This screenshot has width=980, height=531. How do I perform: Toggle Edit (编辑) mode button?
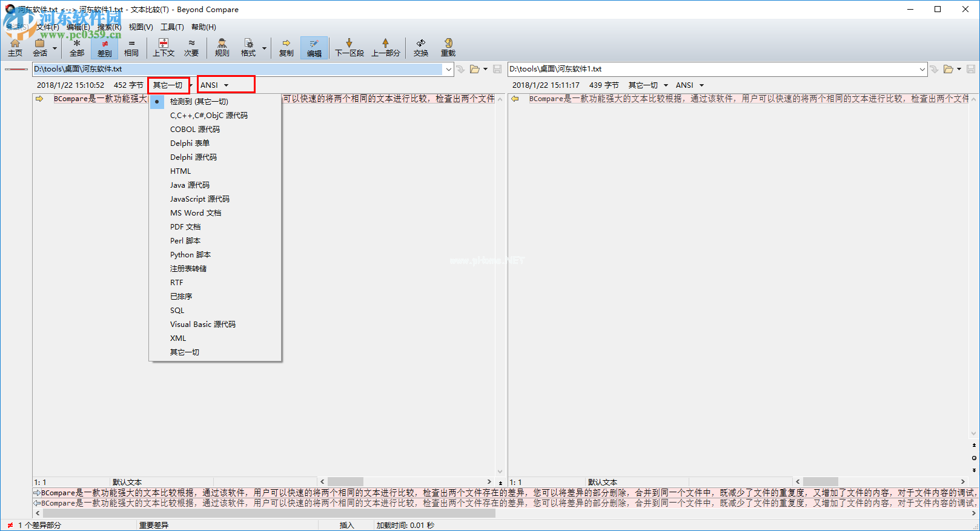tap(314, 48)
